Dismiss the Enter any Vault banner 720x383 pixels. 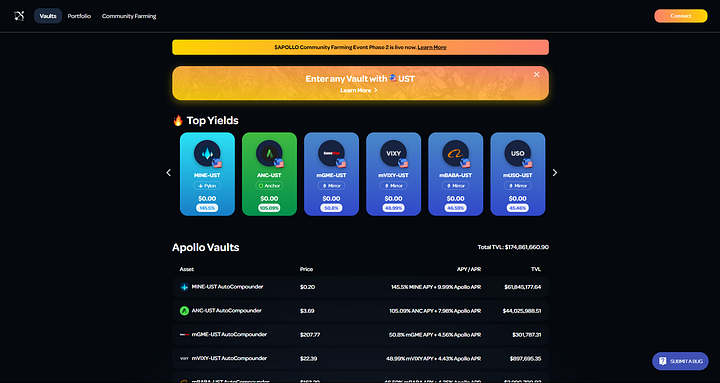(536, 74)
